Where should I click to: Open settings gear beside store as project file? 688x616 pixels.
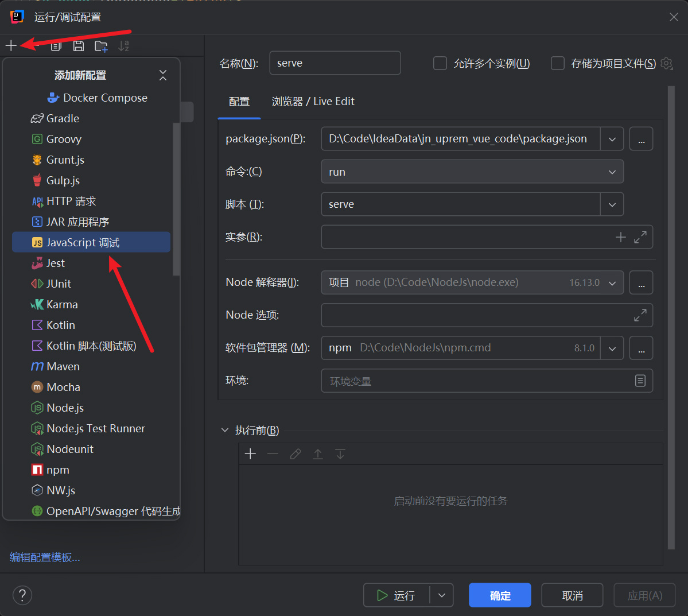(666, 63)
